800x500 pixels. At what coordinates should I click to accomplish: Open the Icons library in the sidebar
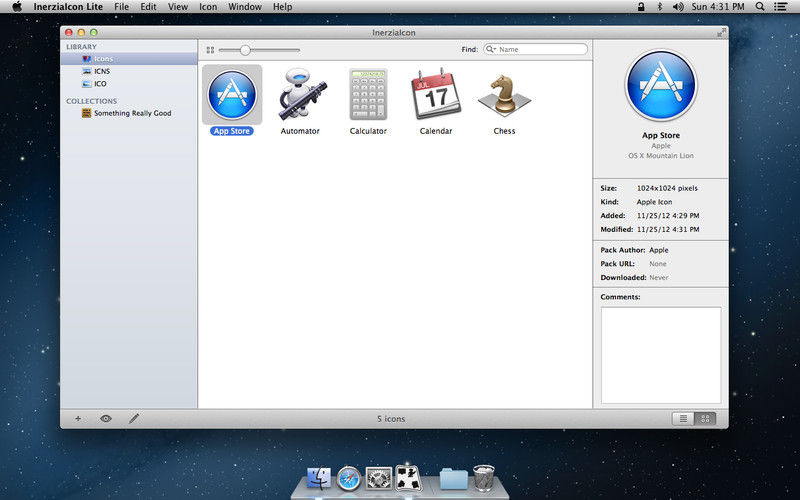(x=129, y=59)
